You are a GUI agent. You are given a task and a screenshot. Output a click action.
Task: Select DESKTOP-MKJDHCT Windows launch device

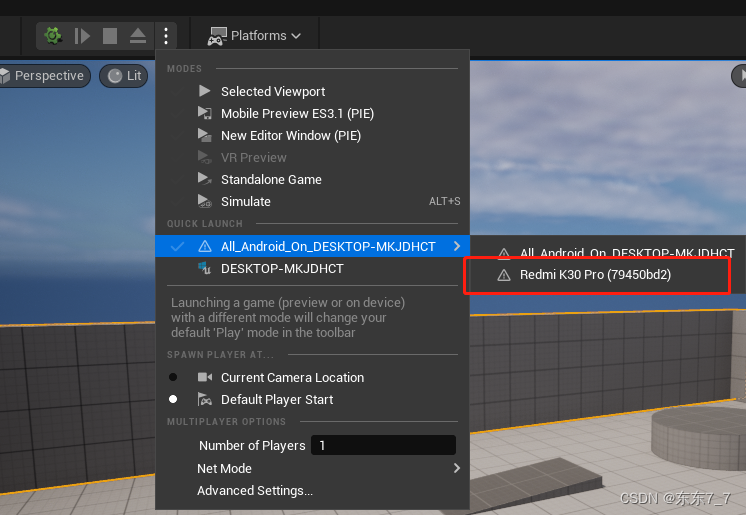point(312,268)
